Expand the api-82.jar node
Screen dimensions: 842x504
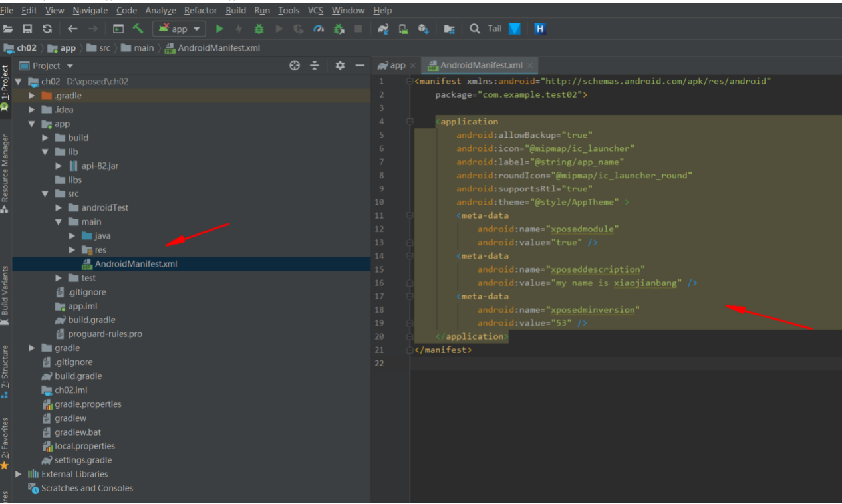point(59,166)
